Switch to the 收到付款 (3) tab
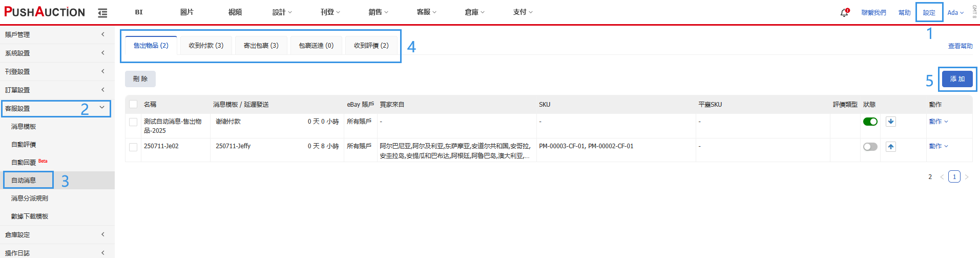 (206, 46)
